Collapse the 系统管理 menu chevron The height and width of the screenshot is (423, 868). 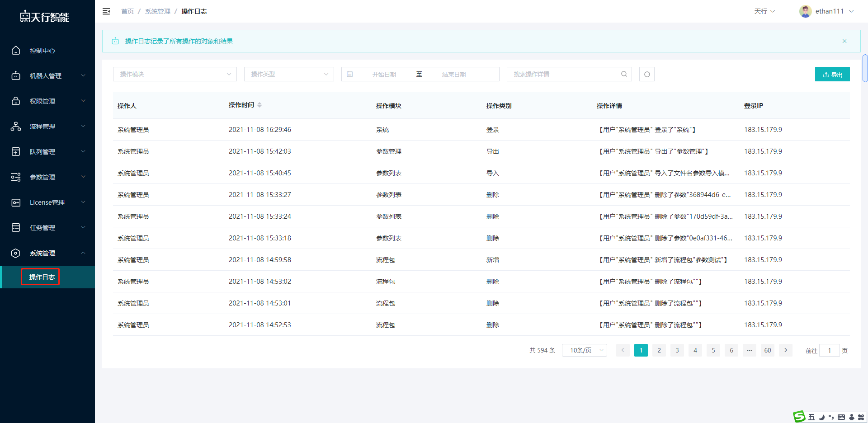pos(83,253)
